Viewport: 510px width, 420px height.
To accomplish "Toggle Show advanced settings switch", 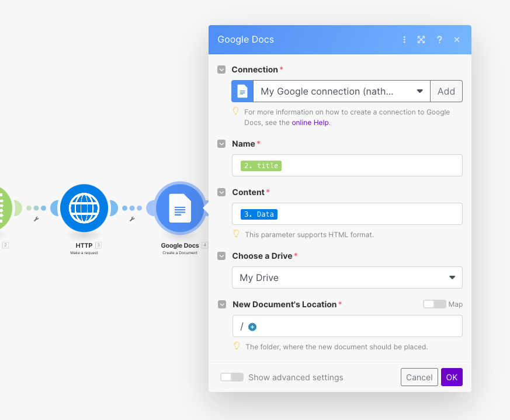I will [x=232, y=377].
